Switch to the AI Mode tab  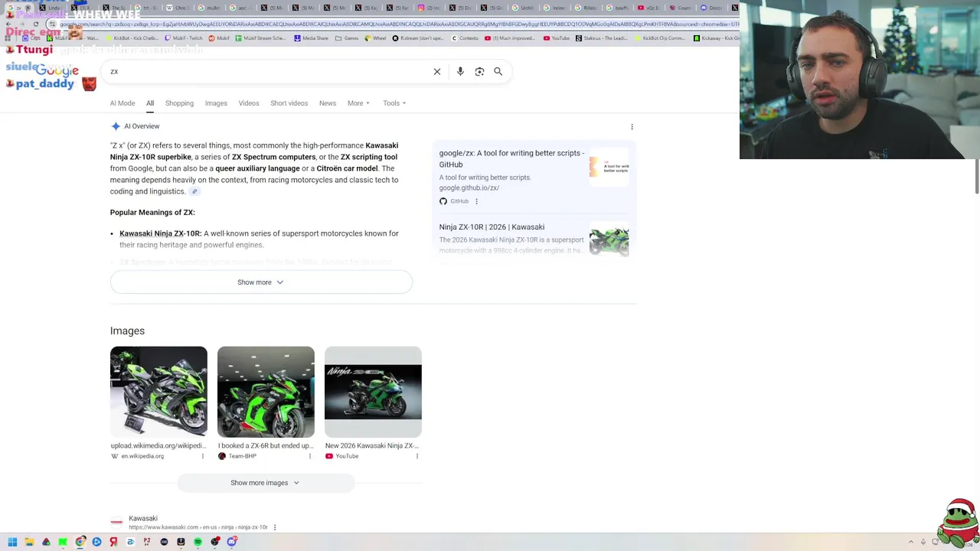(x=122, y=103)
